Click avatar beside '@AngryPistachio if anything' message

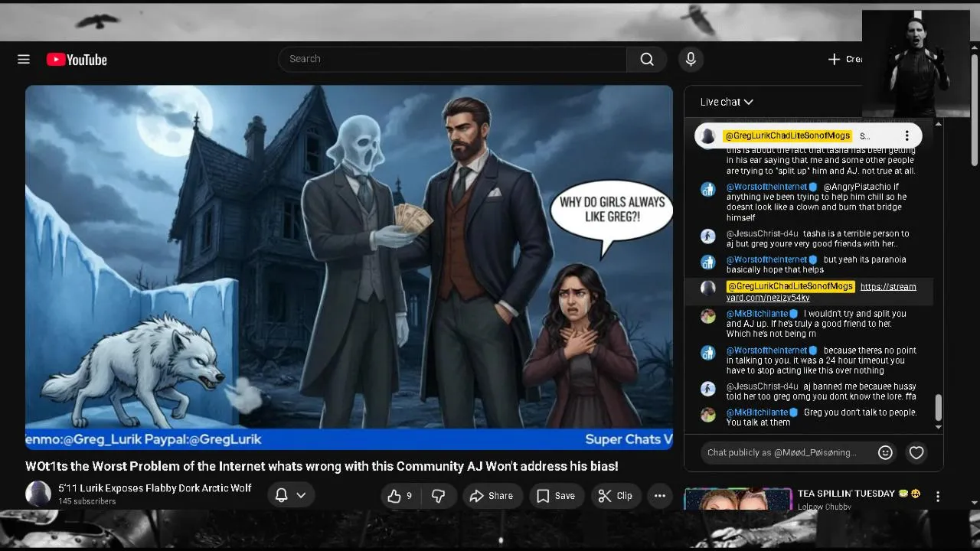point(708,189)
